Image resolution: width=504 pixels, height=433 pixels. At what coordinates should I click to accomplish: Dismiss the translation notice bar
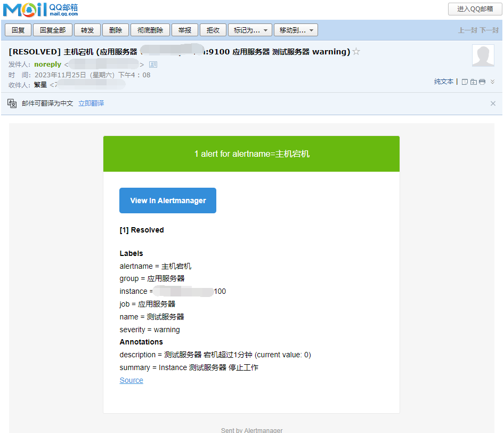pos(493,103)
